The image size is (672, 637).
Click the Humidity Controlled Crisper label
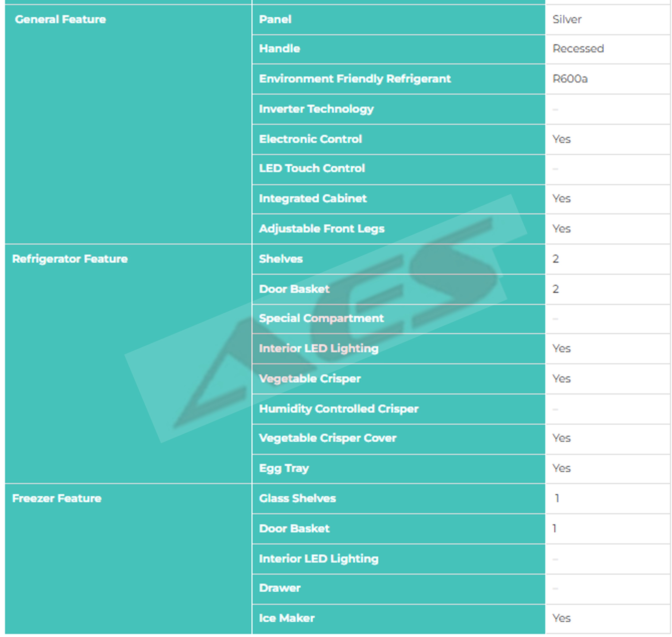[338, 408]
